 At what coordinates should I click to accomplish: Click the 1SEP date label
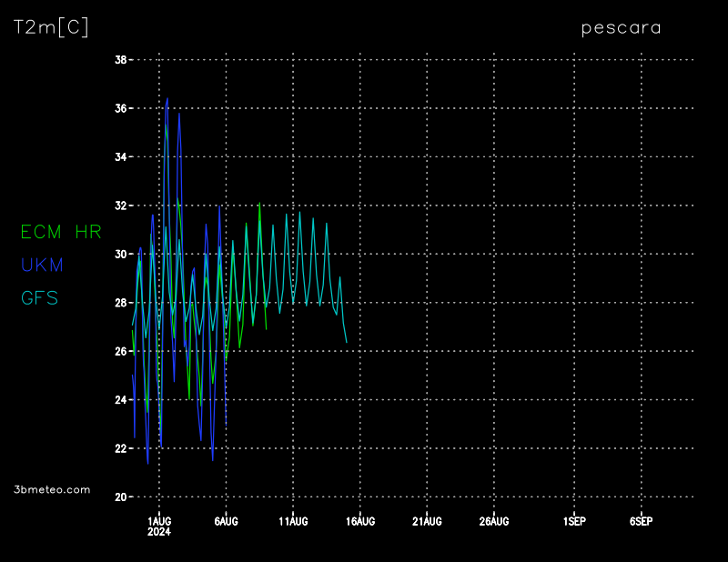pos(574,521)
